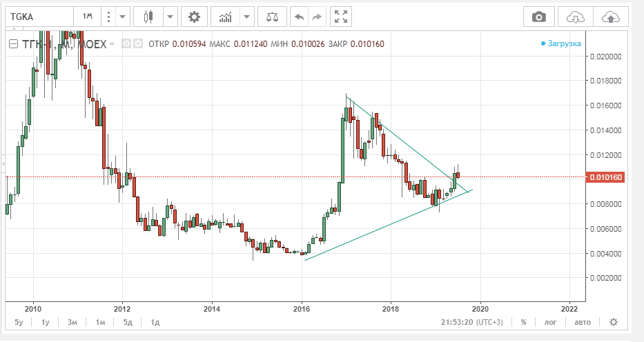Select the 1м time range

click(x=100, y=322)
